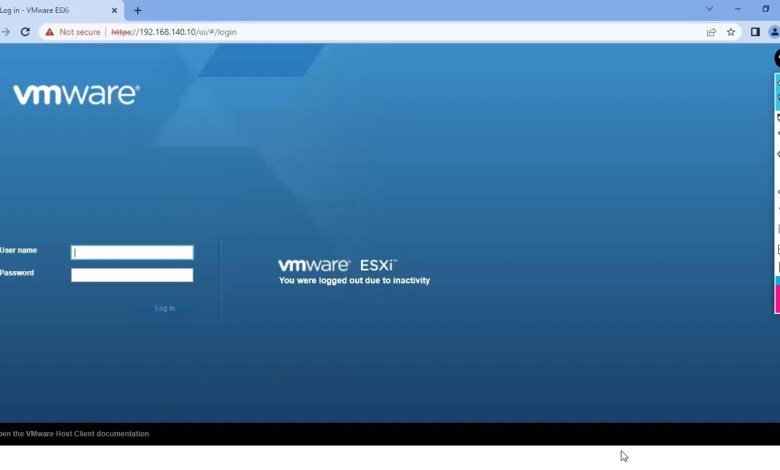Open the VMware Host Client documentation link
The height and width of the screenshot is (470, 780).
[74, 434]
